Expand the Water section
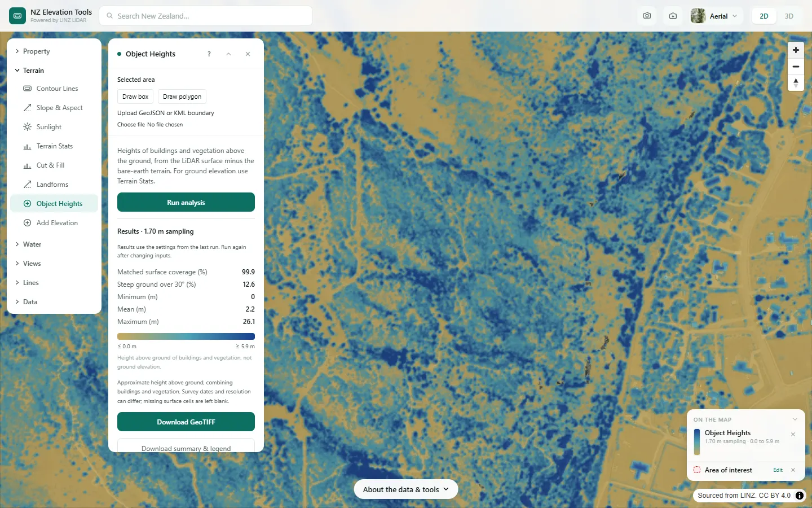 click(x=54, y=244)
